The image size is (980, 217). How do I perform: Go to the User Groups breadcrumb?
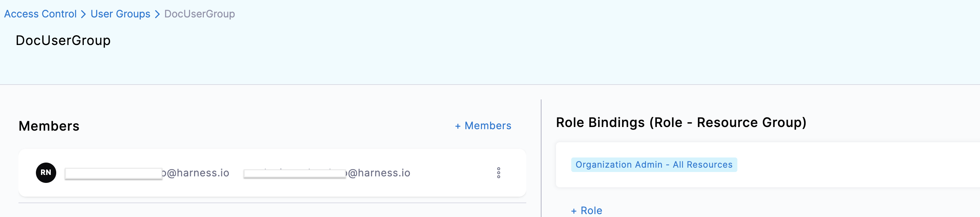pos(120,14)
